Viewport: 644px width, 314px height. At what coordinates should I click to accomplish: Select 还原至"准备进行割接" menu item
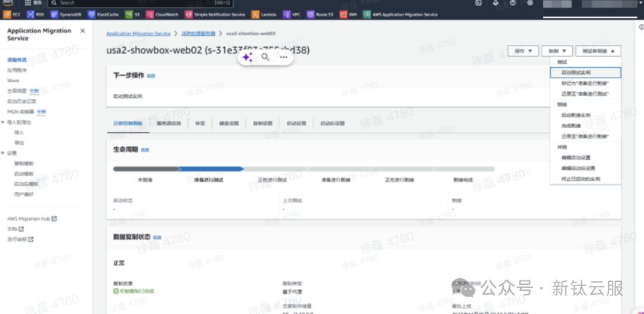coord(586,136)
